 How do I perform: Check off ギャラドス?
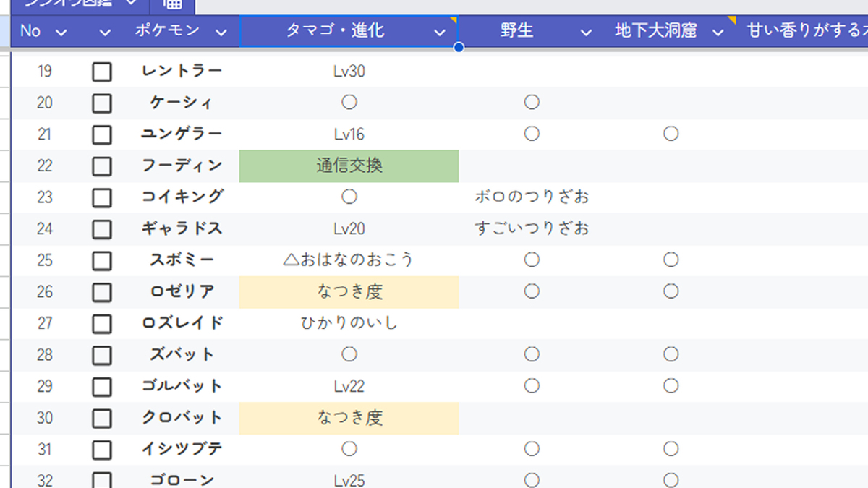click(x=102, y=229)
